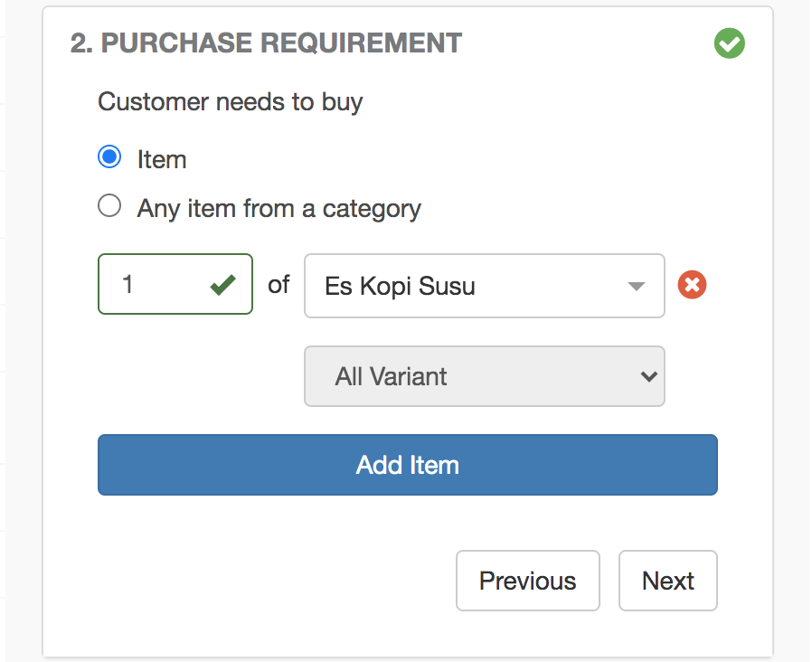Click the 'Es Kopi Susu' text in the selector
The width and height of the screenshot is (812, 662).
pos(400,287)
